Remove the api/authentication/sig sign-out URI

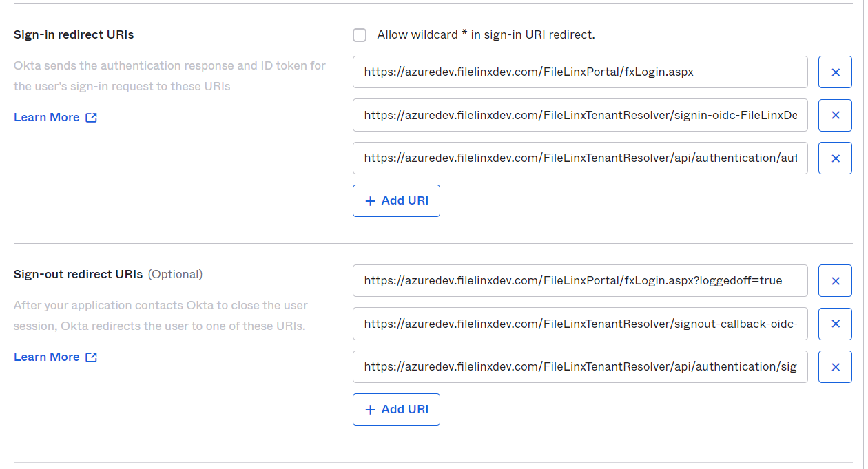pyautogui.click(x=835, y=366)
